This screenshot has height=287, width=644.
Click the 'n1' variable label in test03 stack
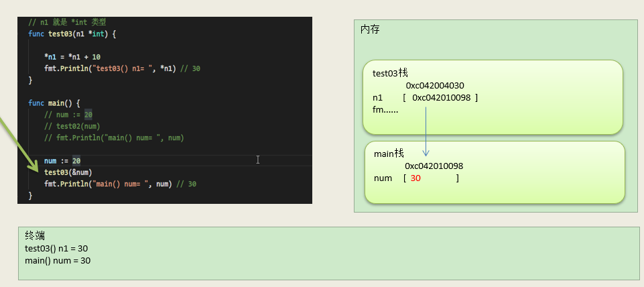coord(377,97)
